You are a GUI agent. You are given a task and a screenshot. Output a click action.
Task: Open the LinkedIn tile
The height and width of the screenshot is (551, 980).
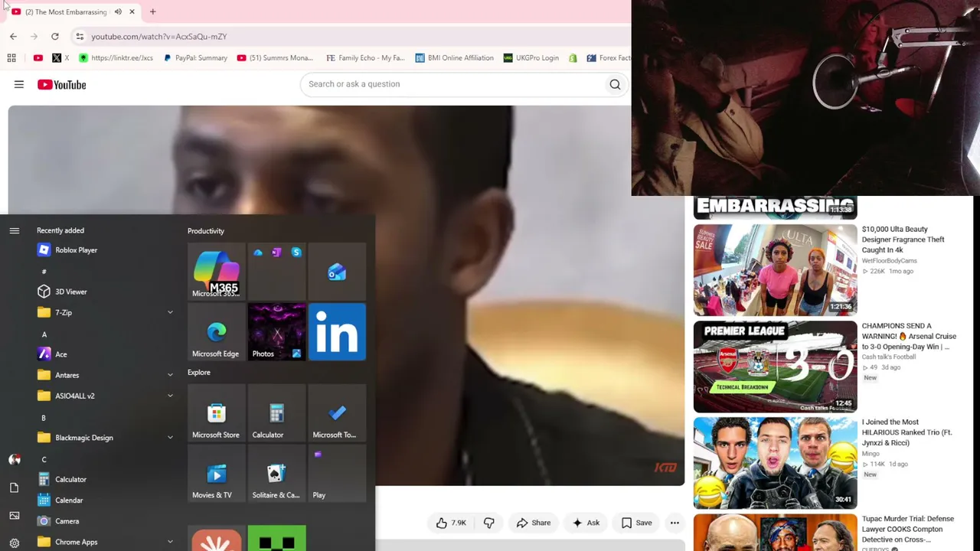click(x=337, y=332)
